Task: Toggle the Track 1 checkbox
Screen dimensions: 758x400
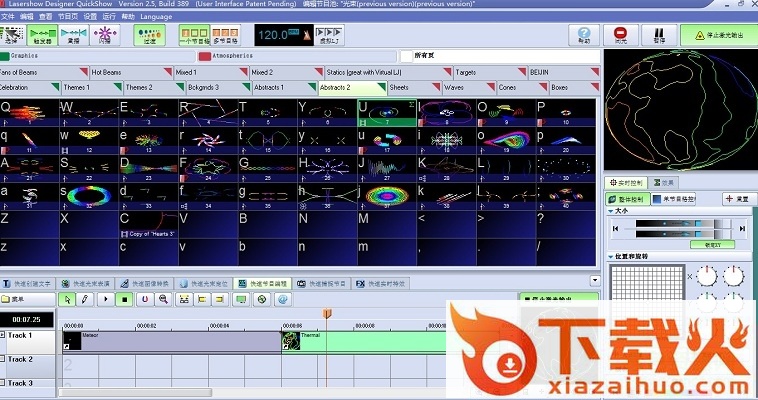Action: [x=3, y=334]
